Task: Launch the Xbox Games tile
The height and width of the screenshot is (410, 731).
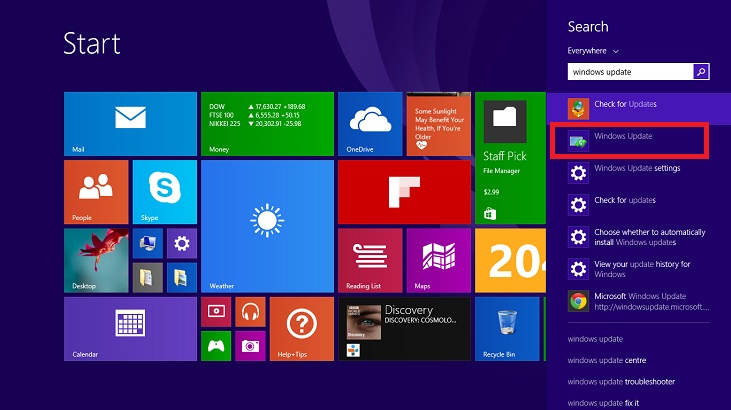Action: (x=217, y=345)
